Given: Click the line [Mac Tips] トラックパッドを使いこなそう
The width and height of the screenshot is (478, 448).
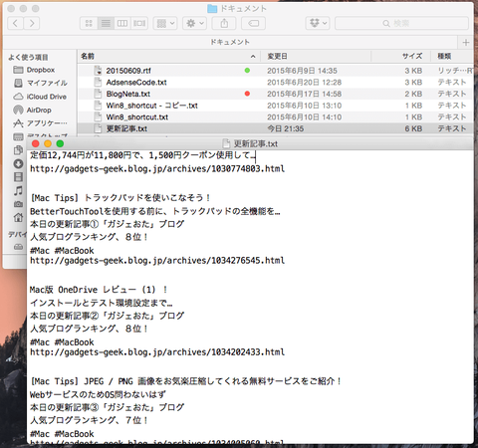Looking at the screenshot, I should [x=120, y=198].
